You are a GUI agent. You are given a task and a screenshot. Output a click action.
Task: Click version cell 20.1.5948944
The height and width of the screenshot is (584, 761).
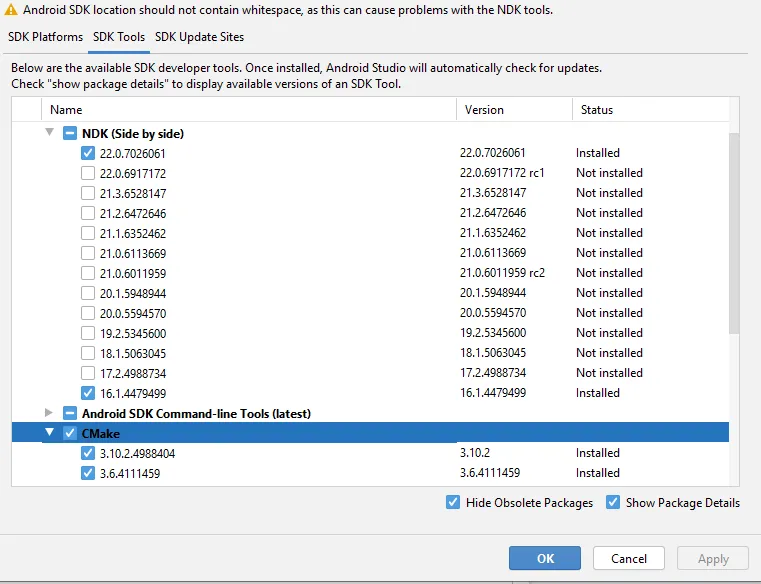click(493, 292)
